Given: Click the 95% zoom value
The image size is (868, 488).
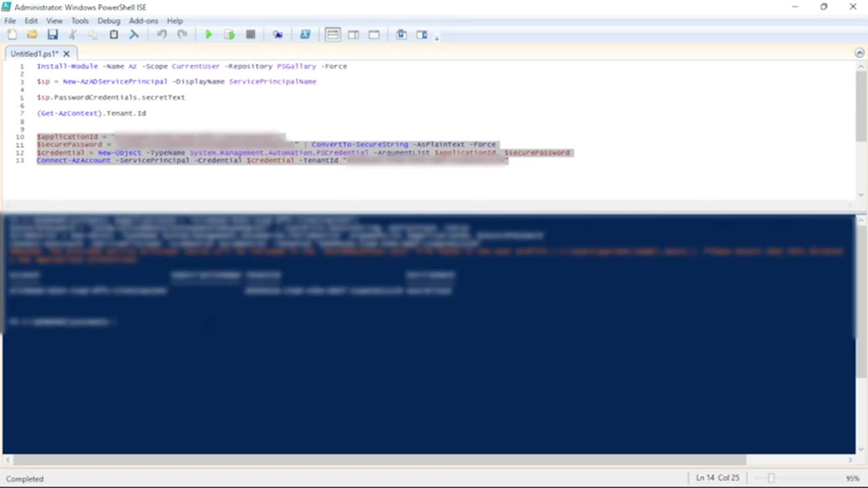Looking at the screenshot, I should [852, 479].
